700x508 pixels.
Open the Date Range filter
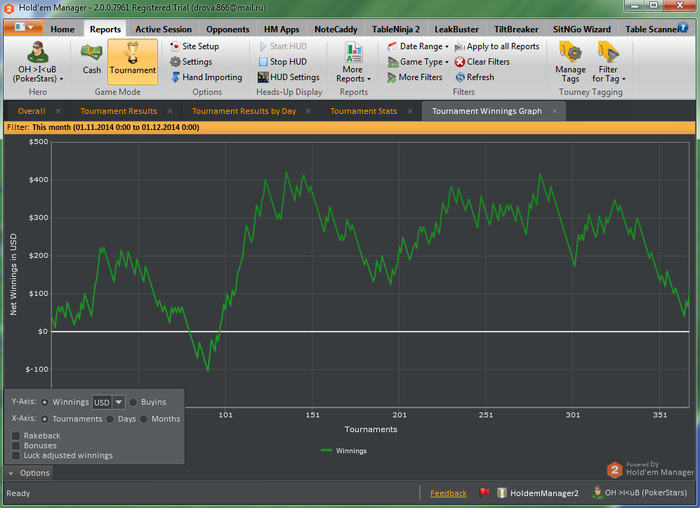coord(417,46)
